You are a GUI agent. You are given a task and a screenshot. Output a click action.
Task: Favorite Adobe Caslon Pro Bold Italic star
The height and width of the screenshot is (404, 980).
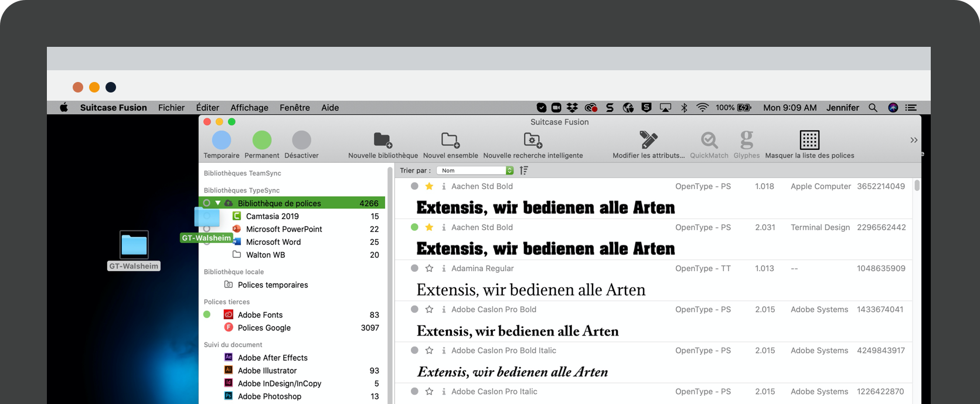pyautogui.click(x=429, y=350)
